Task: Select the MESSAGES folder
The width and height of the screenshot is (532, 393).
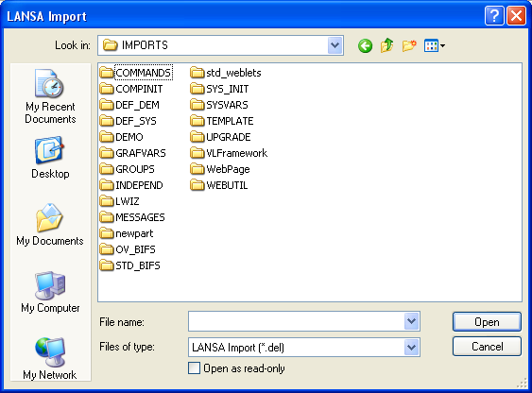Action: (x=132, y=217)
